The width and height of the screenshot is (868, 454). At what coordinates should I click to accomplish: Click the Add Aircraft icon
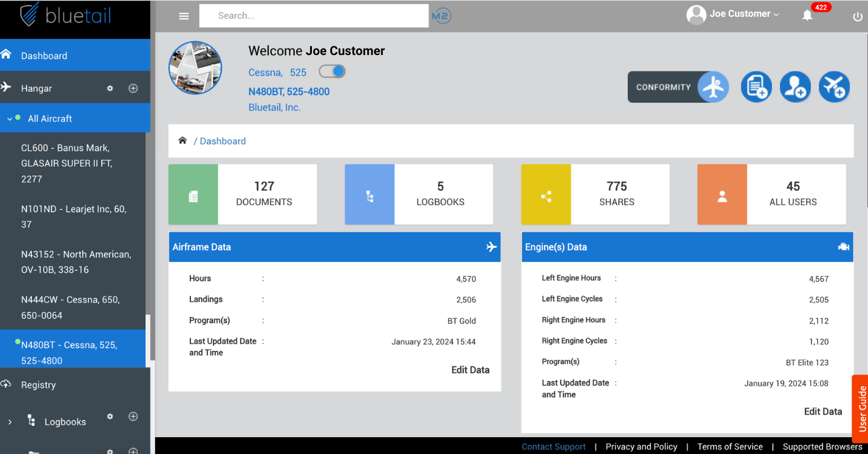834,87
